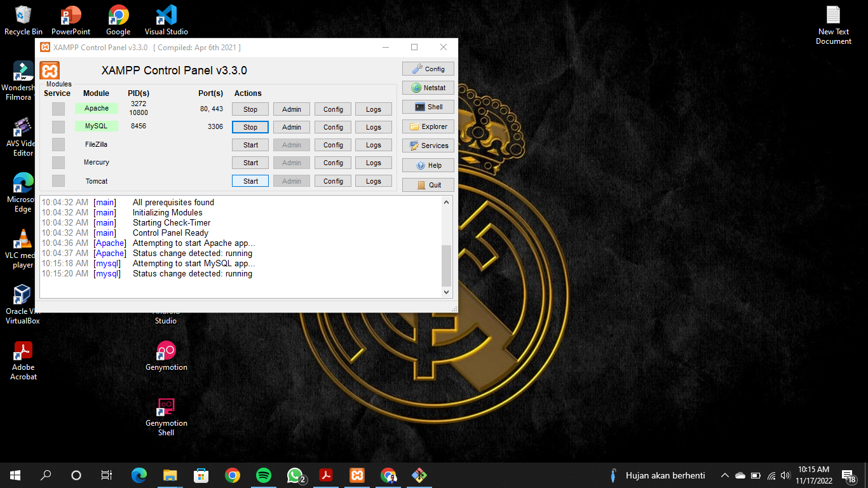Screen dimensions: 868x488
Task: Toggle Tomcat service install checkbox
Action: pyautogui.click(x=58, y=181)
